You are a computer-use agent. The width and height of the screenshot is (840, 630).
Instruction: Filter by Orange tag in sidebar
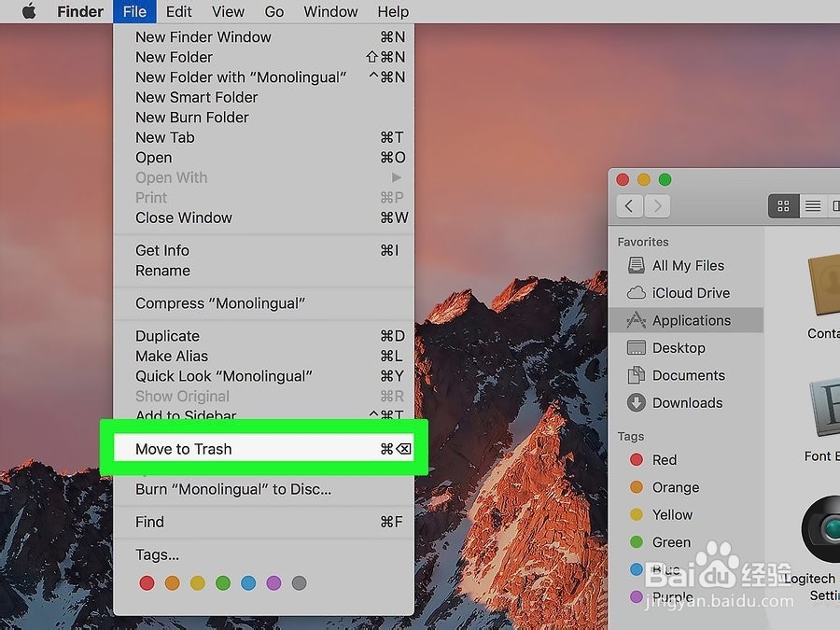pos(686,487)
